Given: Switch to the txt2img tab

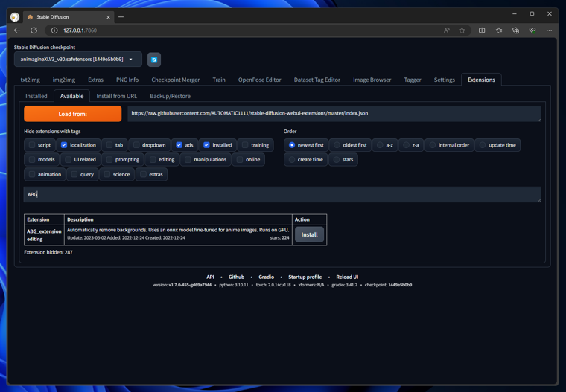Looking at the screenshot, I should pyautogui.click(x=31, y=80).
